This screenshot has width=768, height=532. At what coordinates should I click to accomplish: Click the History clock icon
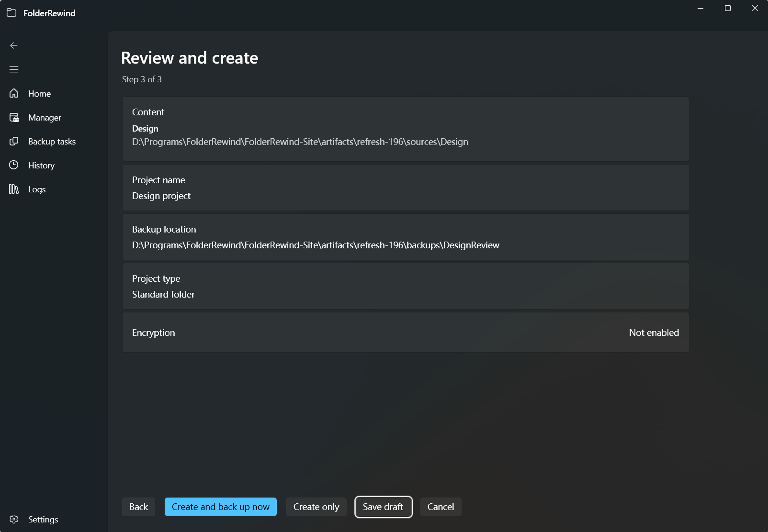pyautogui.click(x=14, y=165)
